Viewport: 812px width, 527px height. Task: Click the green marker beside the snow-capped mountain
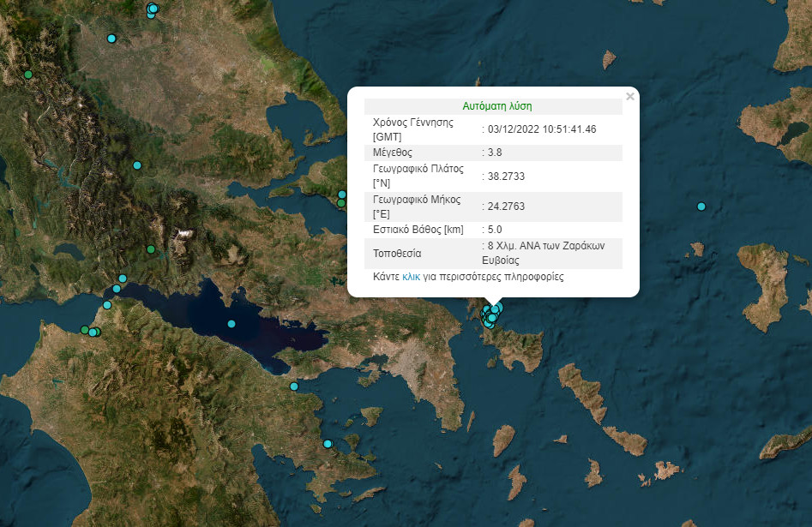[x=151, y=249]
